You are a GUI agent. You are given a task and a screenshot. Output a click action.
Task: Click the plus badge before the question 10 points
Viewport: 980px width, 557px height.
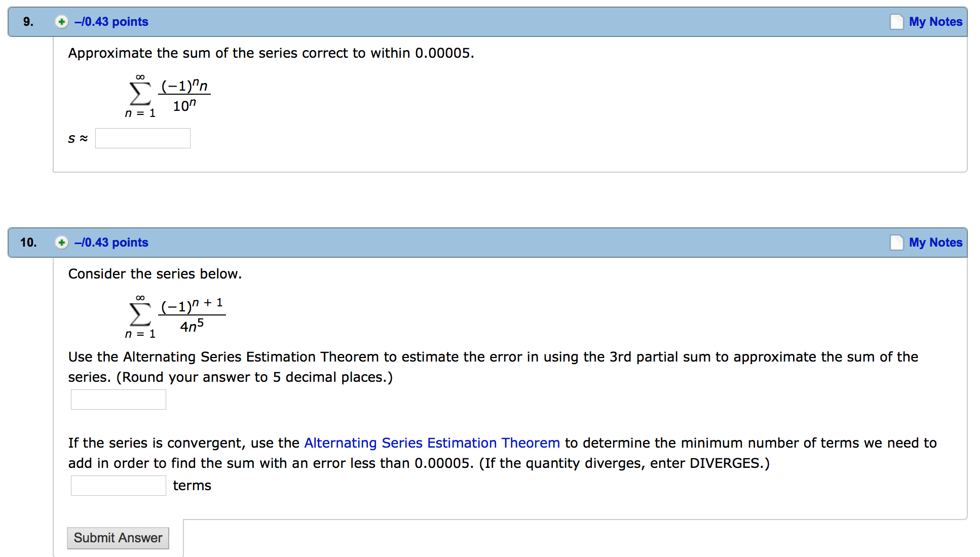[61, 243]
